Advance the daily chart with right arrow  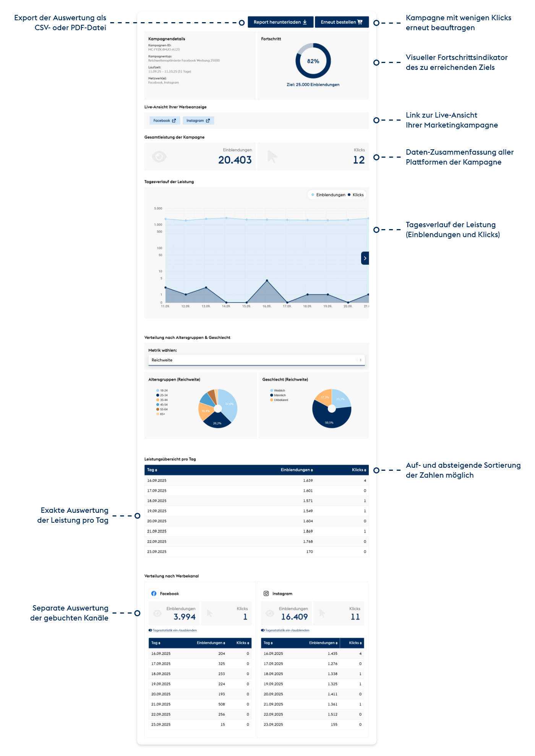(365, 258)
